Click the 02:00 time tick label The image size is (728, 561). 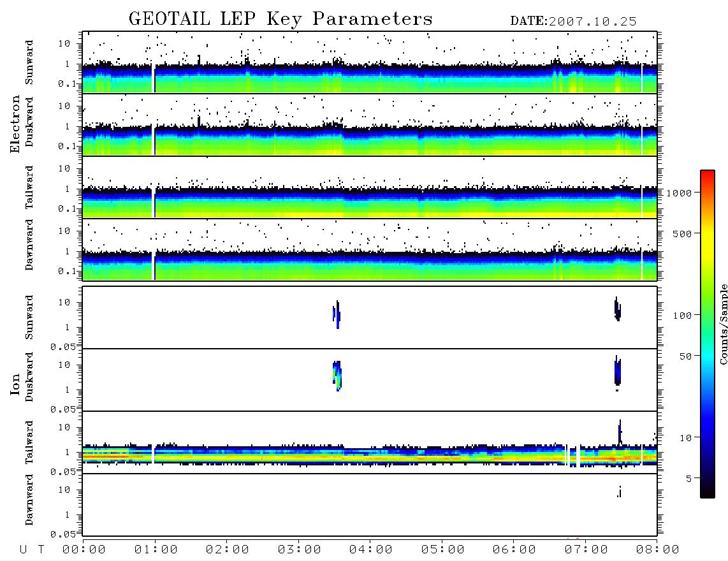(x=228, y=550)
